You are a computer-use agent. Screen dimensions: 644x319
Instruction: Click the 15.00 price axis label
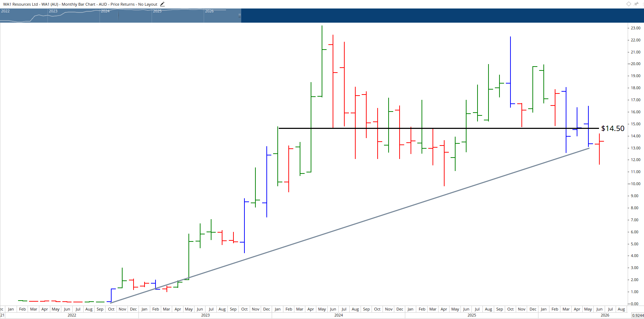click(x=635, y=124)
